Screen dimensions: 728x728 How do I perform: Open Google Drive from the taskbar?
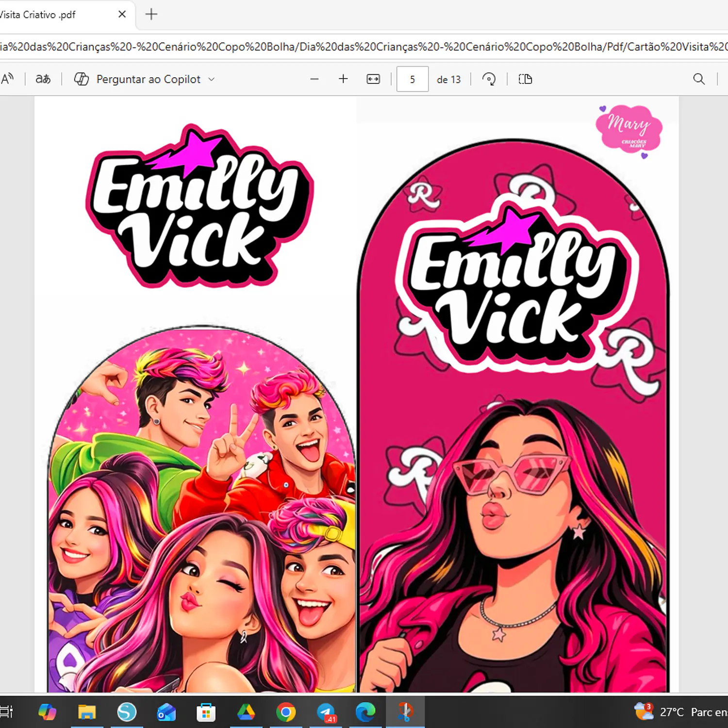pos(246,712)
